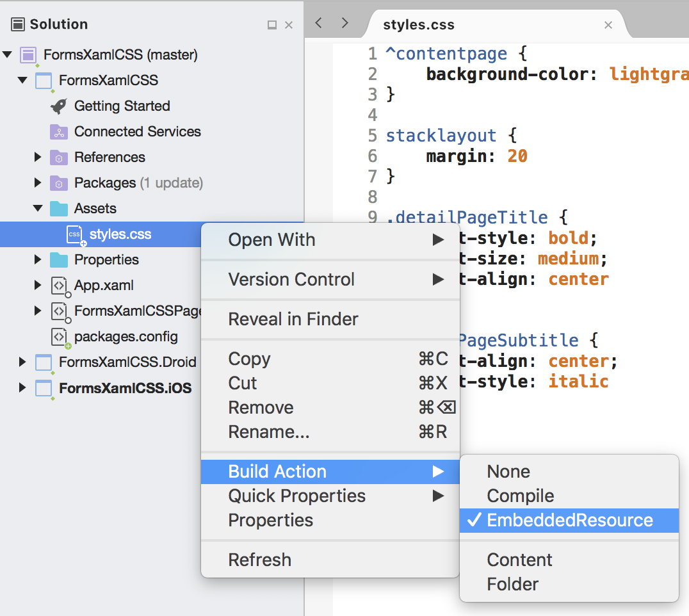The width and height of the screenshot is (689, 616).
Task: Click the packages.config file icon
Action: tap(59, 337)
